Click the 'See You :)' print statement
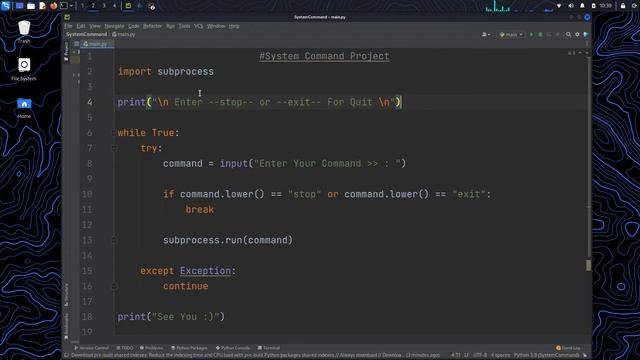 171,317
